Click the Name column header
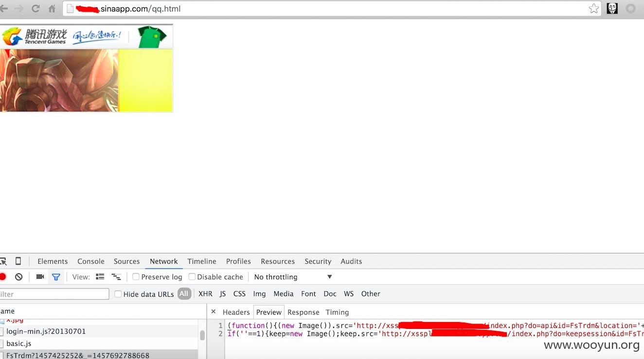 (103, 311)
